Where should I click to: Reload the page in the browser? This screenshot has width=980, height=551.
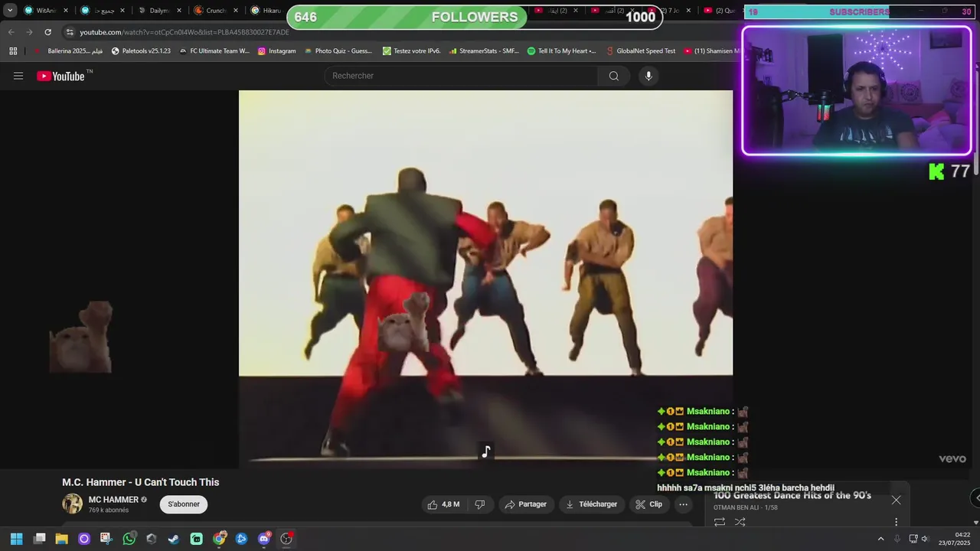[x=47, y=32]
